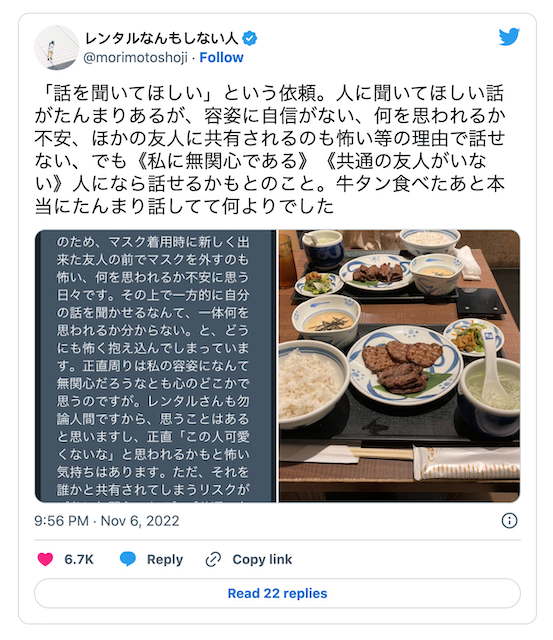Click the blue verified badge icon
553x640 pixels.
(249, 38)
